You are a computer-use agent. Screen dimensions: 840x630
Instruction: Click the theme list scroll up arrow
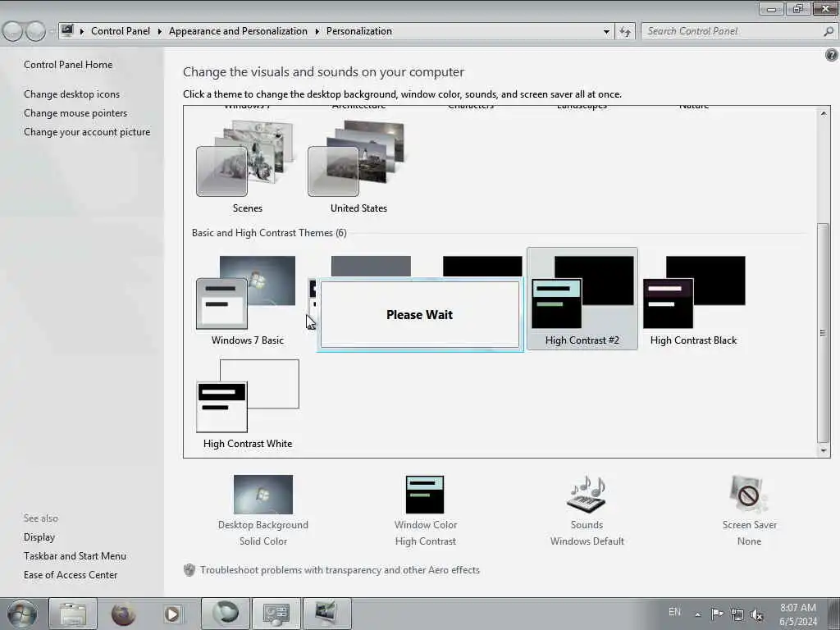824,113
